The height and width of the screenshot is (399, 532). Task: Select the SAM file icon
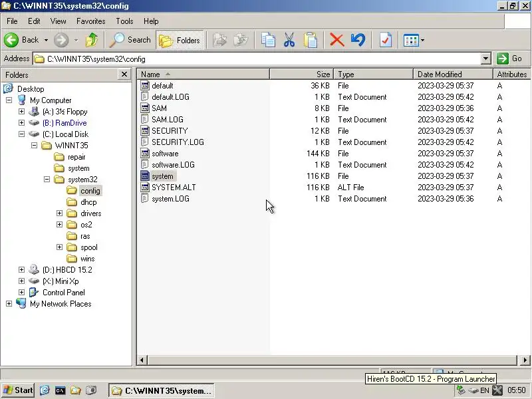coord(145,108)
